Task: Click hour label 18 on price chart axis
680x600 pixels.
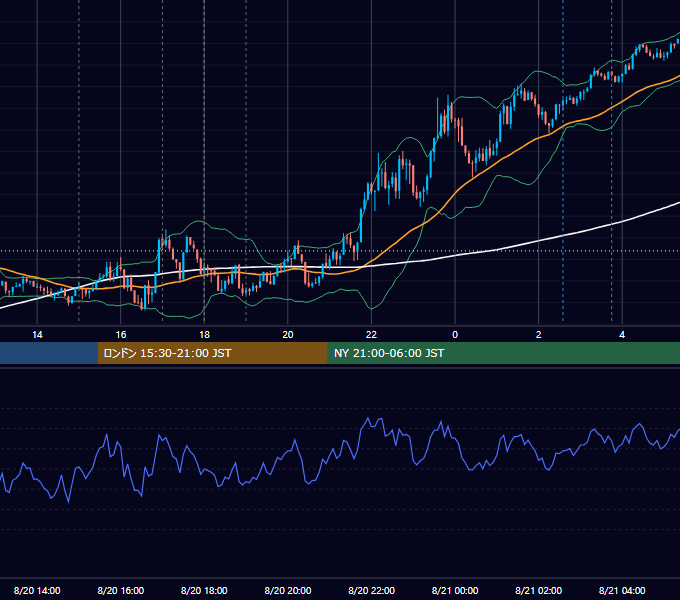Action: (204, 335)
